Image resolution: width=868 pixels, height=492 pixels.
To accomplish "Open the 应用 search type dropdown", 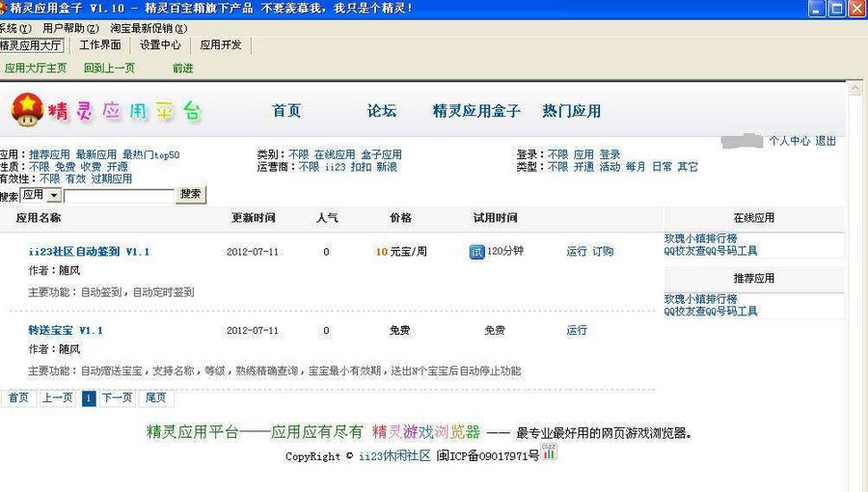I will coord(41,195).
